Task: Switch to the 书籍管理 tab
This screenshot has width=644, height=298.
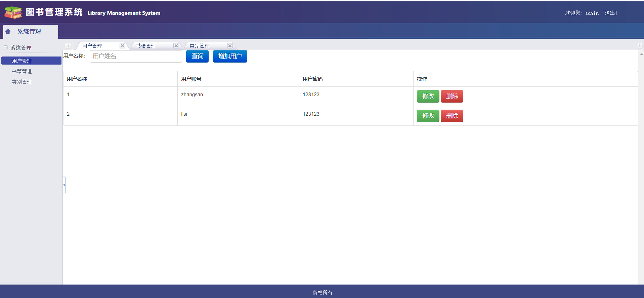Action: (146, 46)
